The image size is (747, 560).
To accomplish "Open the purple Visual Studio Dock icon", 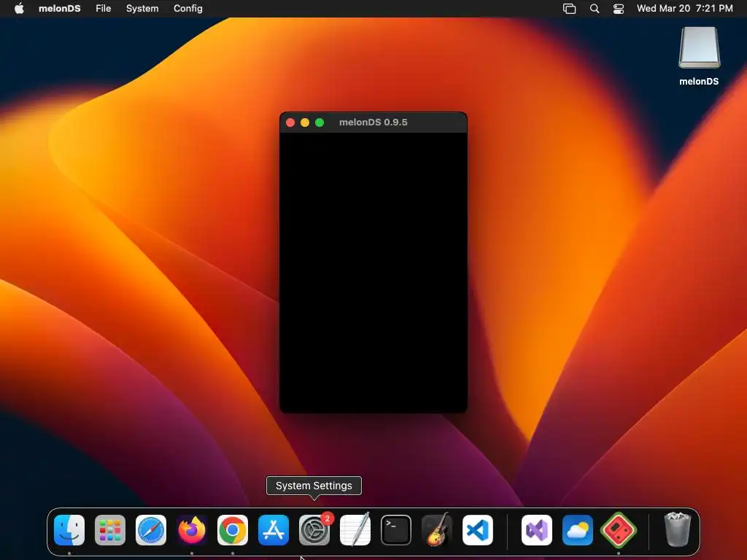I will pos(537,530).
